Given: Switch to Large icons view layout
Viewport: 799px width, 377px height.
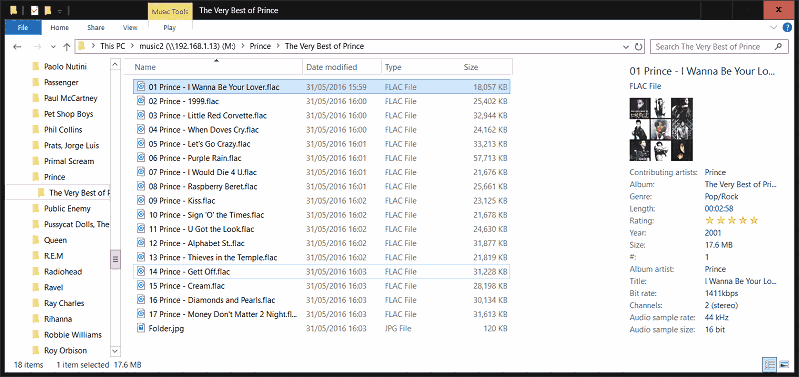Looking at the screenshot, I should tap(783, 364).
